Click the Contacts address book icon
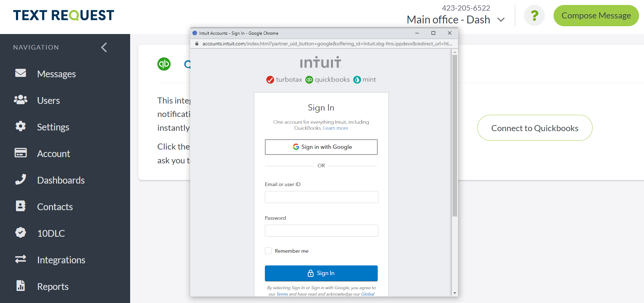This screenshot has height=303, width=644. pos(21,206)
